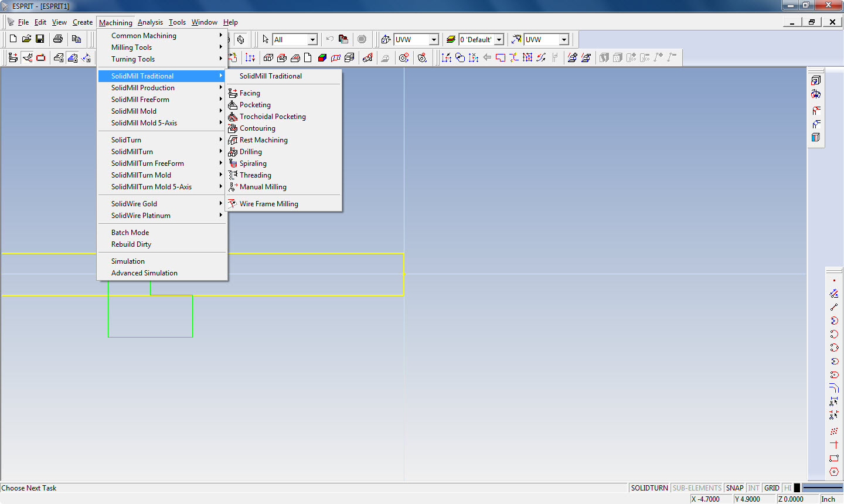This screenshot has height=504, width=844.
Task: Click the top icon in right view toolbar
Action: 816,80
